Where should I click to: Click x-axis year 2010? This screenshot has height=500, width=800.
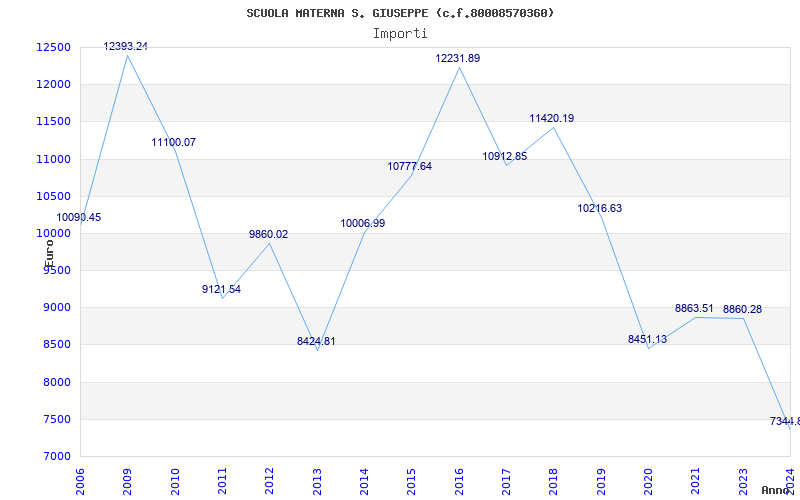click(x=175, y=482)
